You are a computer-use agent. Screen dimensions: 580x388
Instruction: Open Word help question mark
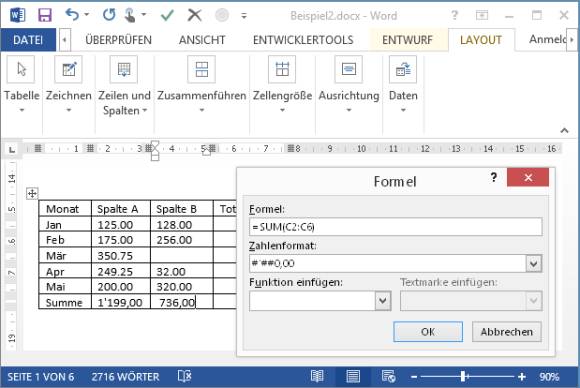455,15
